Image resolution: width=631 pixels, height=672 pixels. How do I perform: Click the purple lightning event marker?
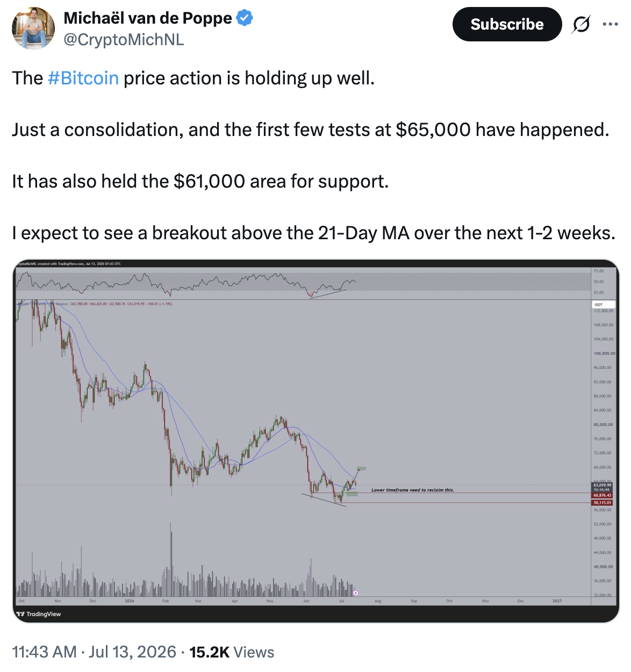pyautogui.click(x=356, y=593)
